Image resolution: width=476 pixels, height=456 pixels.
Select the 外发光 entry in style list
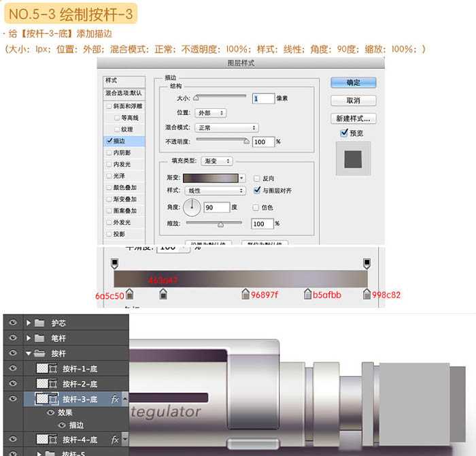pos(124,223)
